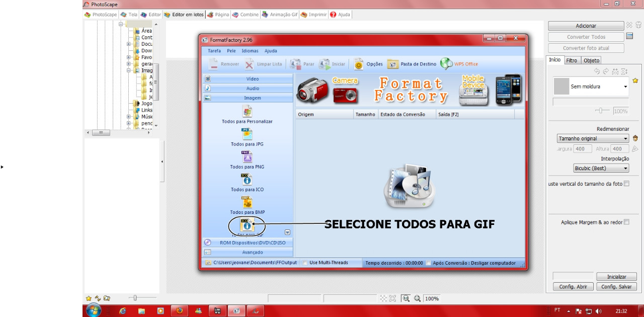The width and height of the screenshot is (644, 317).
Task: Click the Todos para BMP icon
Action: coord(247,202)
